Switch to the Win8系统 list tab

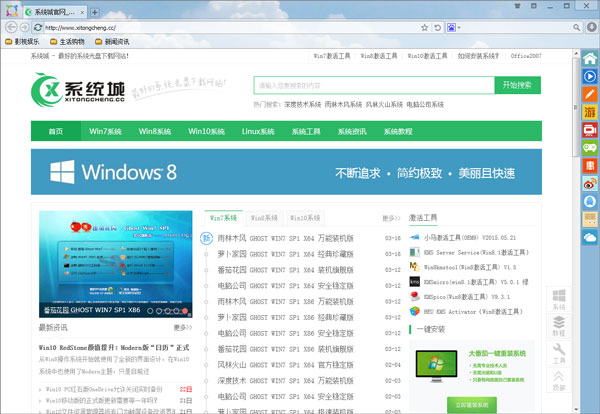264,218
